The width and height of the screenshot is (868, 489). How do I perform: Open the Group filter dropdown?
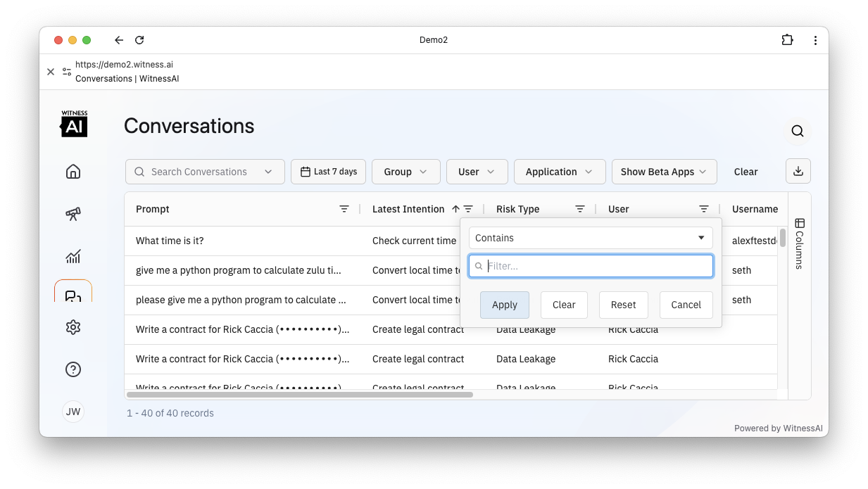(405, 172)
